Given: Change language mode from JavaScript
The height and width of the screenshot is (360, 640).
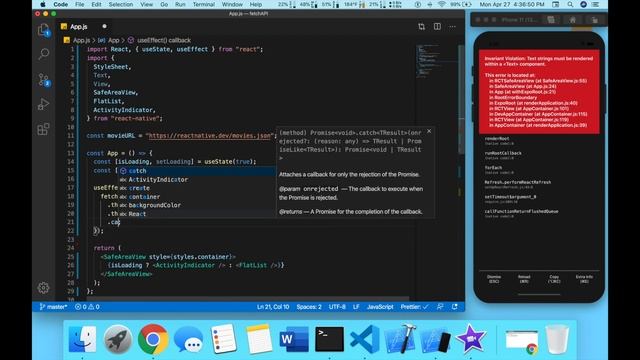Looking at the screenshot, I should [380, 307].
